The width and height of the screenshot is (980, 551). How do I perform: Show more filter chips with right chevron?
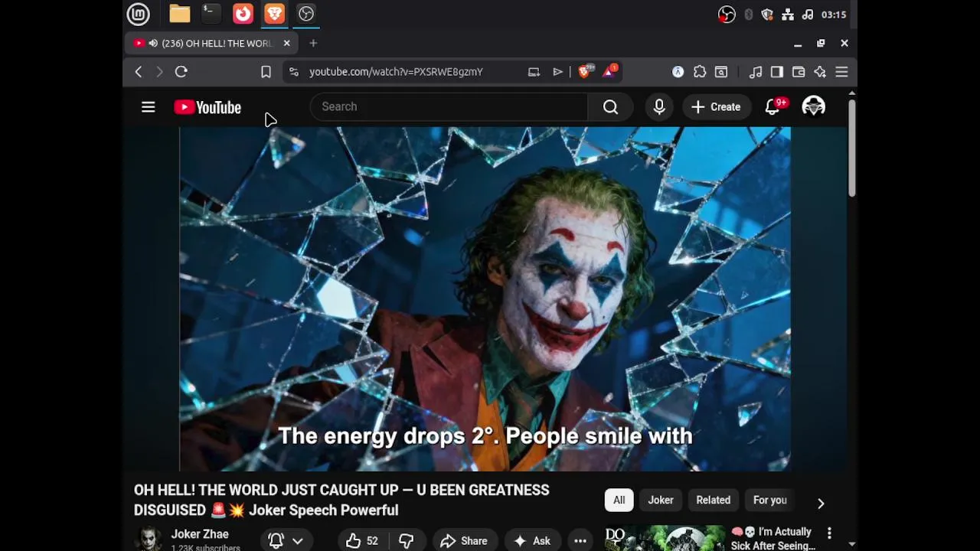(821, 504)
